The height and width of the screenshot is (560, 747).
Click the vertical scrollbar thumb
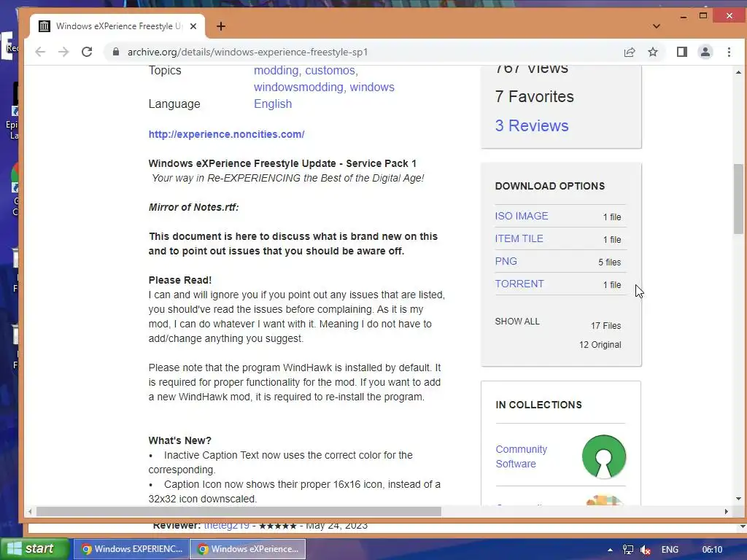[x=738, y=198]
